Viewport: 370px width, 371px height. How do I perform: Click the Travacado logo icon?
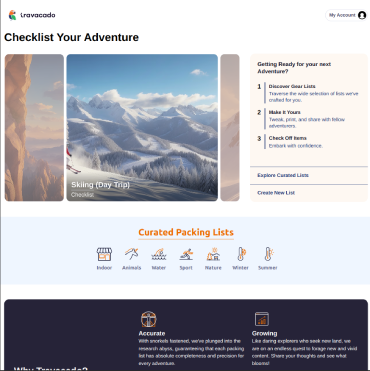pyautogui.click(x=12, y=15)
